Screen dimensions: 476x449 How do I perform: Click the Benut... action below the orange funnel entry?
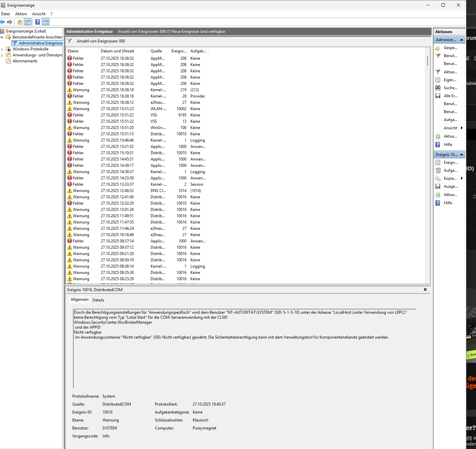pos(450,64)
